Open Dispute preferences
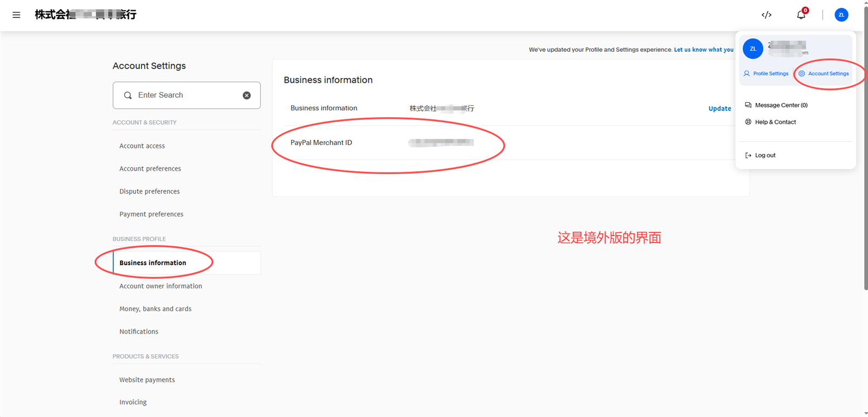Image resolution: width=868 pixels, height=417 pixels. coord(150,191)
